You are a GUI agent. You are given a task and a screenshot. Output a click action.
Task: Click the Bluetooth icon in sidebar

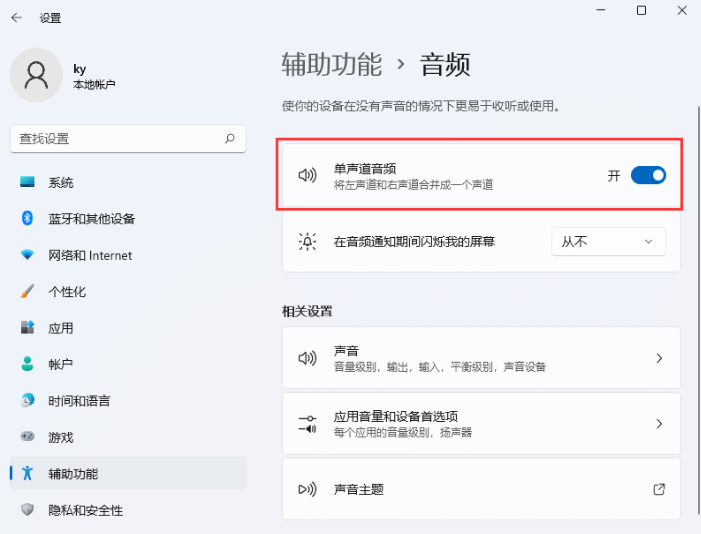28,219
